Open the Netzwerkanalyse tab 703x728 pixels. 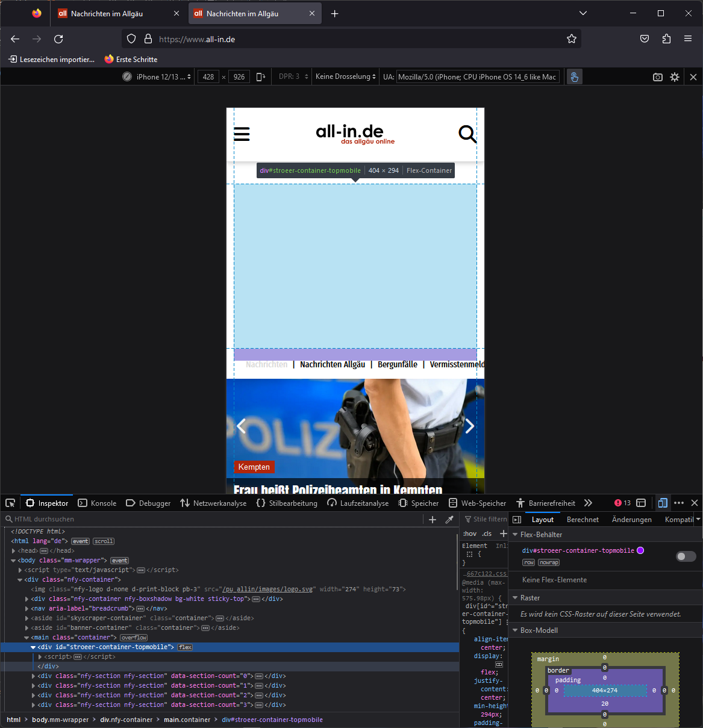(213, 503)
